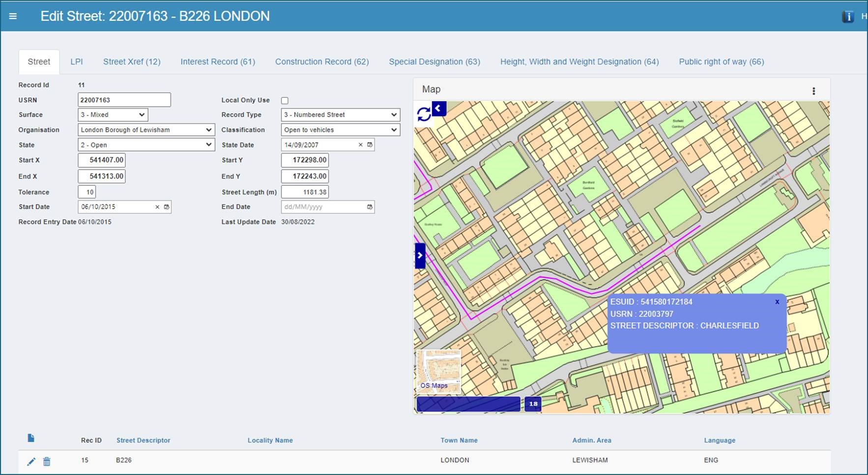Refresh the map with circular arrows icon

tap(424, 114)
